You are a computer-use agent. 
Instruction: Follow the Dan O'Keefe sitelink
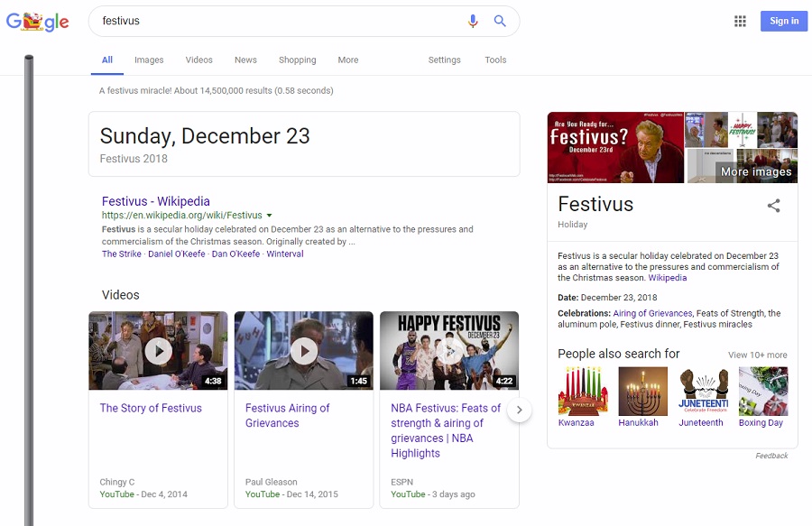pyautogui.click(x=235, y=254)
